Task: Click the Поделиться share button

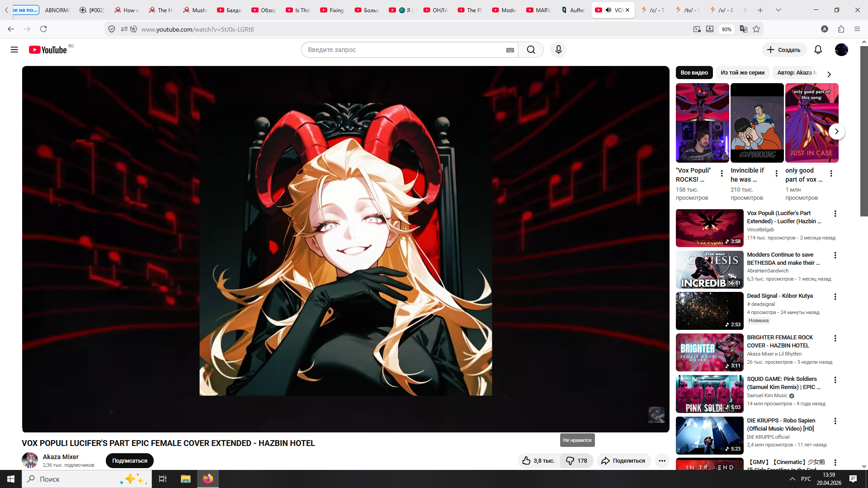Action: (x=624, y=460)
